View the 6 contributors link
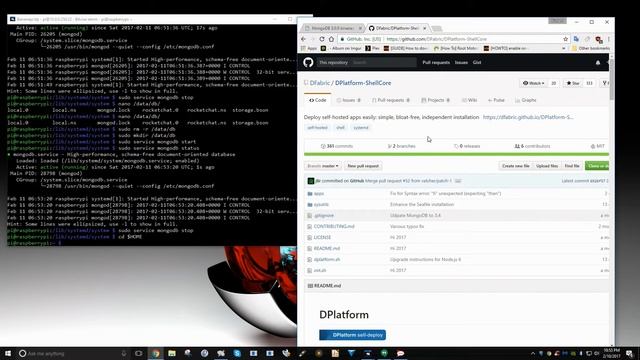The height and width of the screenshot is (360, 640). (x=532, y=146)
